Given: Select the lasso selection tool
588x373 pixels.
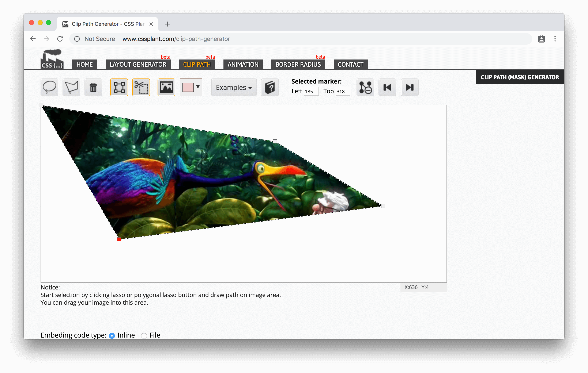Looking at the screenshot, I should click(x=49, y=87).
